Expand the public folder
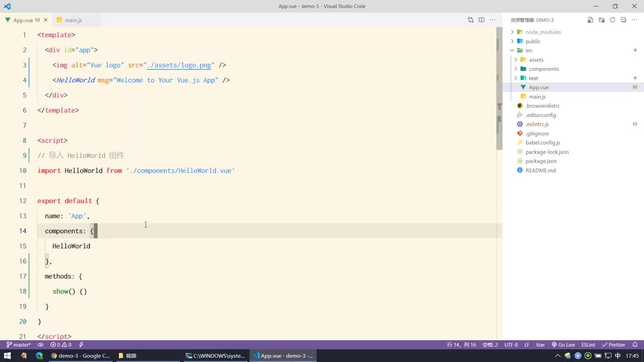Viewport: 644px width, 362px height. coord(533,41)
